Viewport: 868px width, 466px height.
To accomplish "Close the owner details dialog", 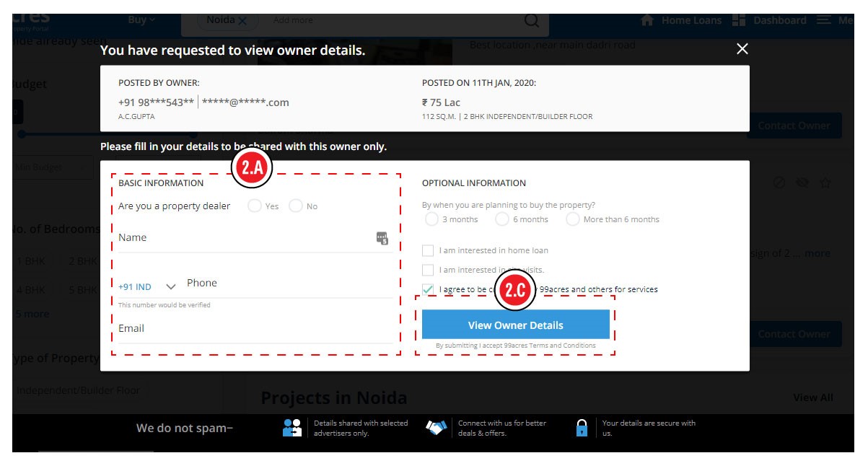I will tap(742, 49).
